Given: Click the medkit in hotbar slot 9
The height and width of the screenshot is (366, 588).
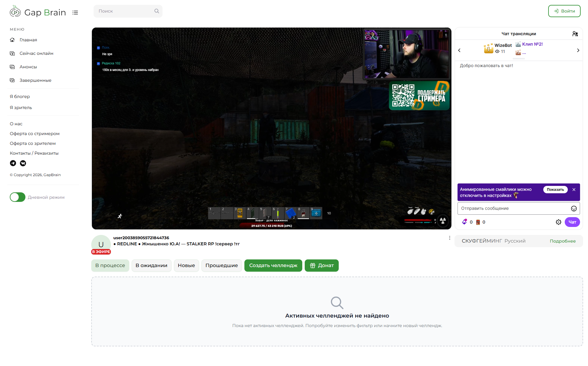Looking at the screenshot, I should pyautogui.click(x=316, y=213).
